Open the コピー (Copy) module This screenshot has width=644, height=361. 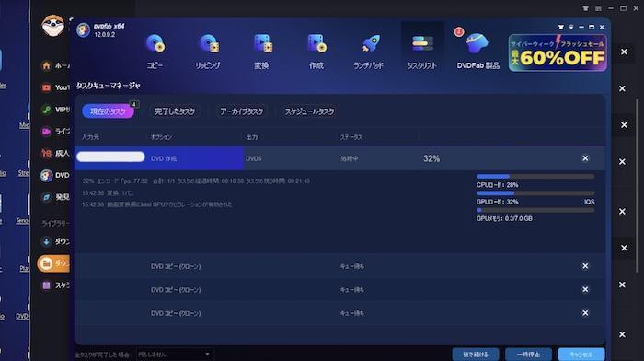pos(155,51)
